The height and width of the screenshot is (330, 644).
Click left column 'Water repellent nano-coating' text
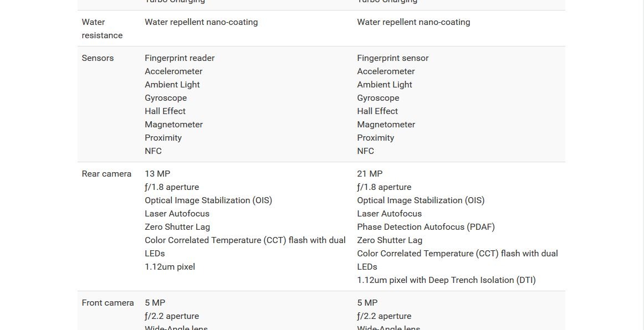201,22
